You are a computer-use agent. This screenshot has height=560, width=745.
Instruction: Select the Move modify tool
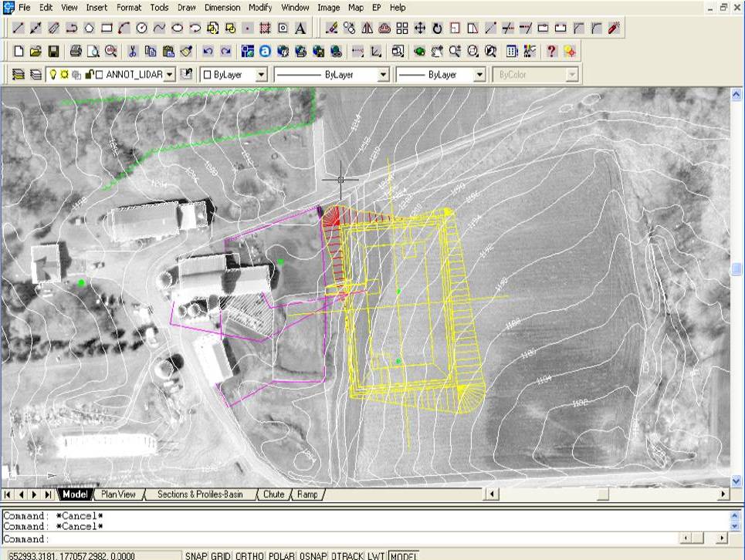(x=420, y=29)
